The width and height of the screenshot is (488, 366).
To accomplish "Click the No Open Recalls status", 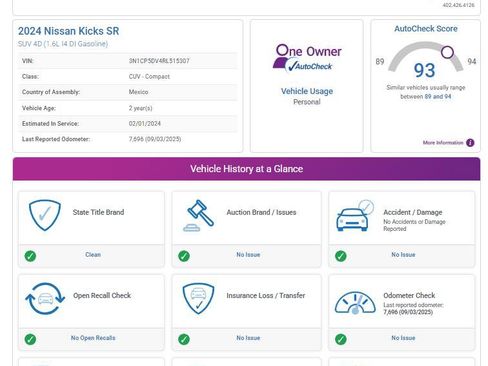I will pyautogui.click(x=93, y=338).
